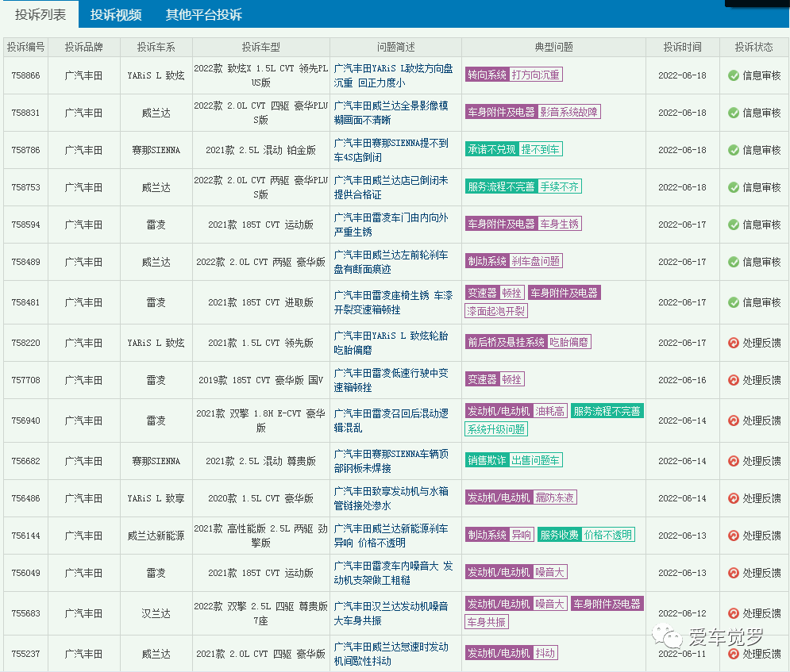This screenshot has width=790, height=672.
Task: Click the 投诉状态 column header
Action: [x=753, y=48]
